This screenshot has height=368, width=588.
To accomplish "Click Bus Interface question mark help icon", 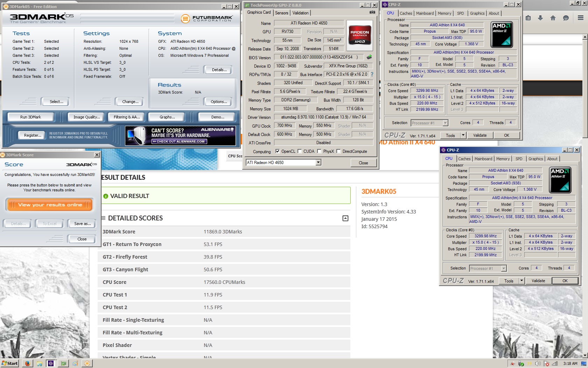I will (x=372, y=74).
